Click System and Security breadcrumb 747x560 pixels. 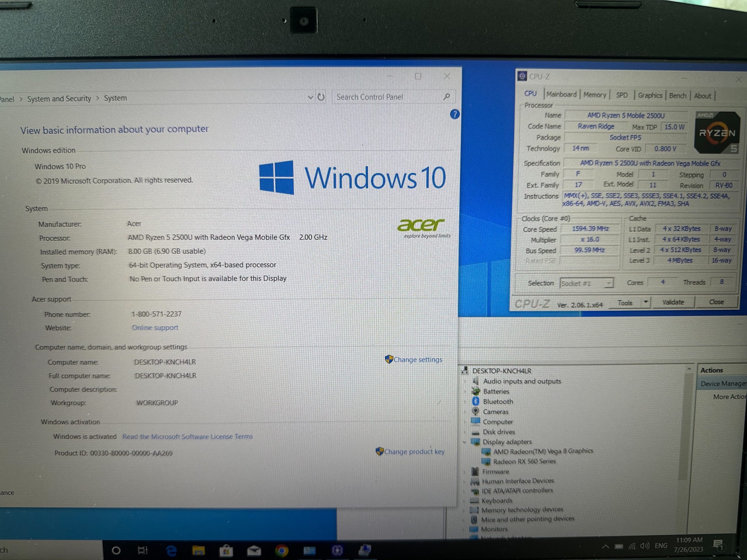[x=59, y=99]
